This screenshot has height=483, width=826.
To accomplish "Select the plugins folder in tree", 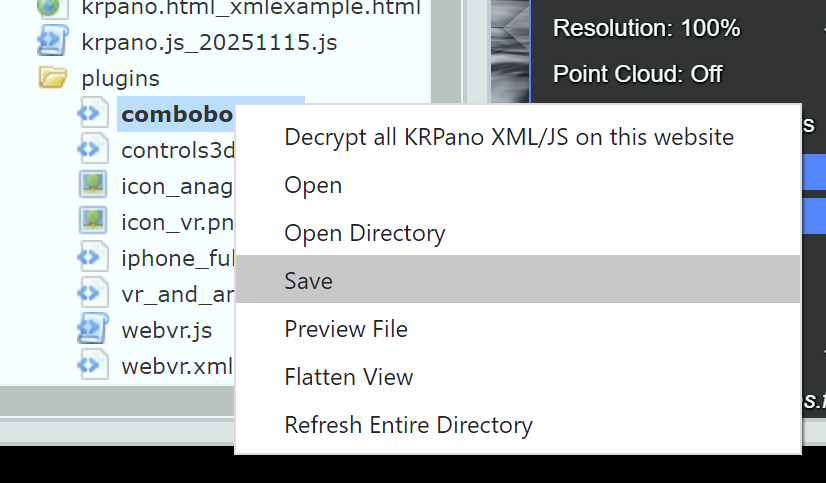I will tap(120, 78).
